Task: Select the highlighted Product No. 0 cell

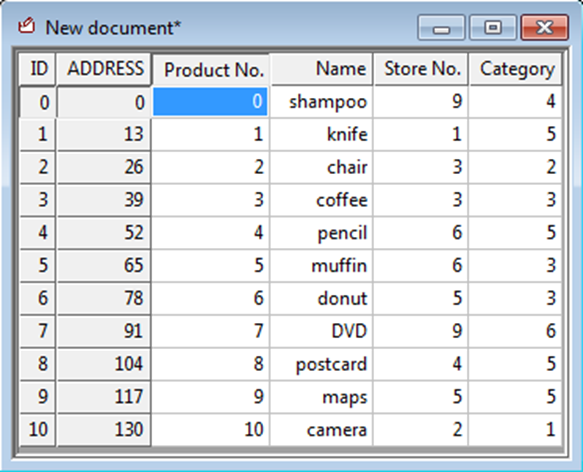Action: click(210, 102)
